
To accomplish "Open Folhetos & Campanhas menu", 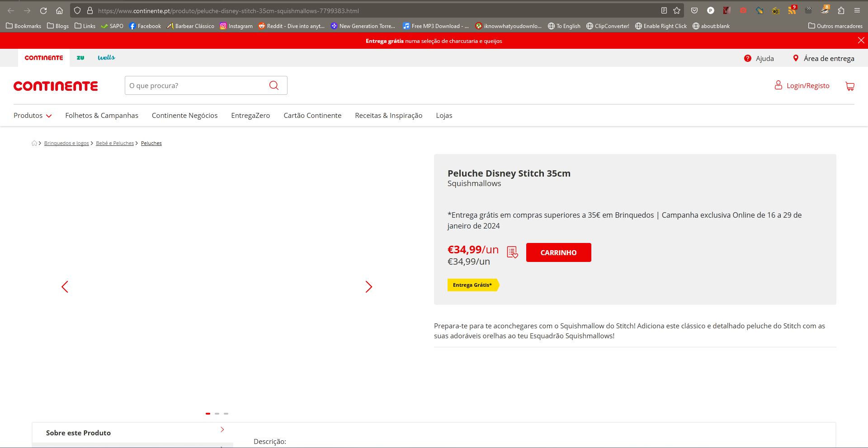I will tap(102, 116).
